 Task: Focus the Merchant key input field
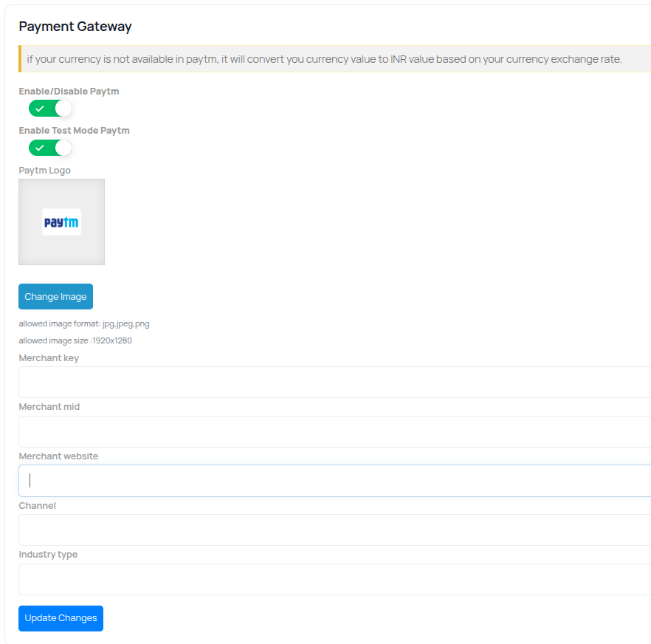coord(332,382)
